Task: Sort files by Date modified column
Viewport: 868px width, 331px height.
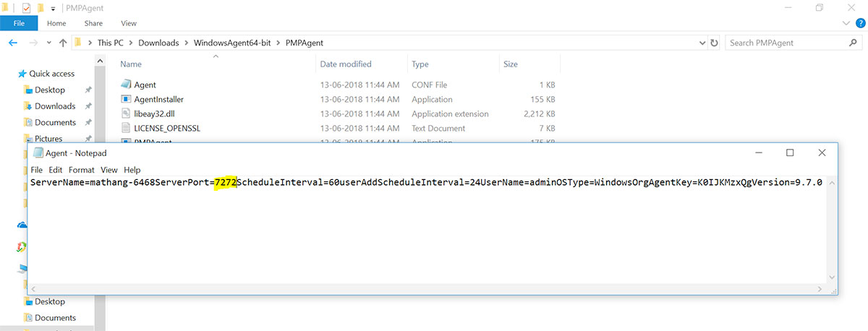Action: click(346, 64)
